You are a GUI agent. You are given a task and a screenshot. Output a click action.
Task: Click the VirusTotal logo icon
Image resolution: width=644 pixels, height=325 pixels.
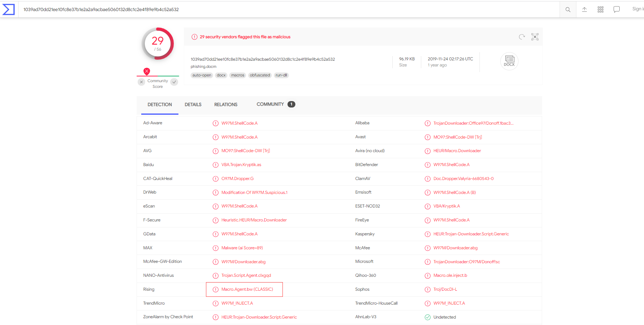[9, 9]
